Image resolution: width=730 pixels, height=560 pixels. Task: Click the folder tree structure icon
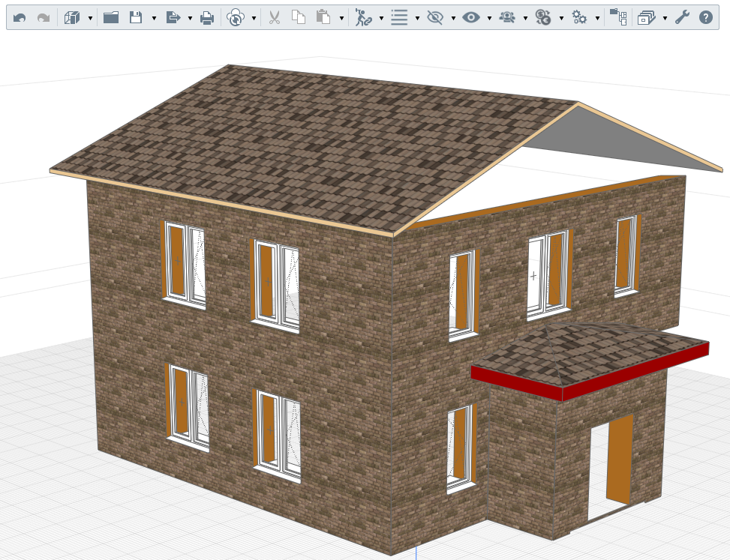point(618,17)
